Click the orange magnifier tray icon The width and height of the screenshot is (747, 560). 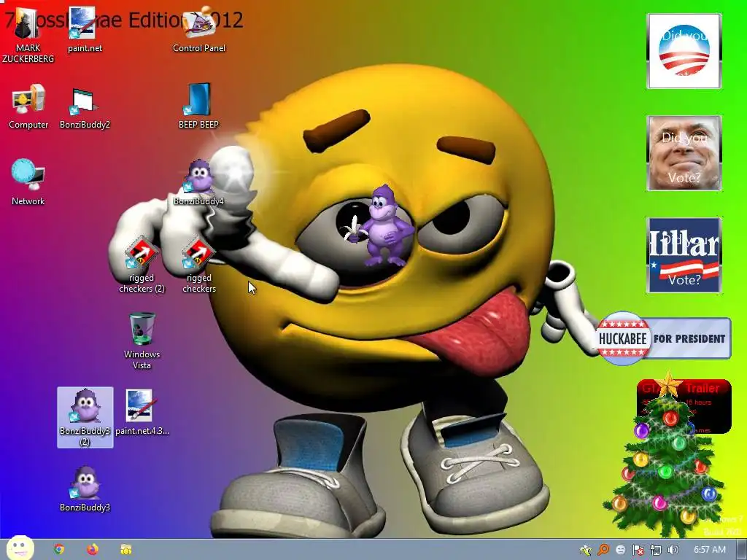click(x=603, y=550)
